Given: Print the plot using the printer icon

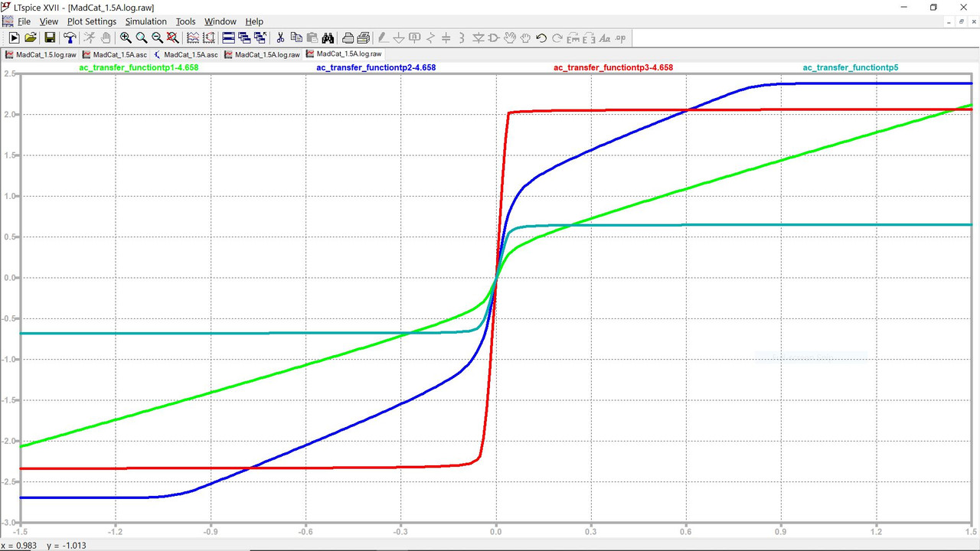Looking at the screenshot, I should (347, 37).
